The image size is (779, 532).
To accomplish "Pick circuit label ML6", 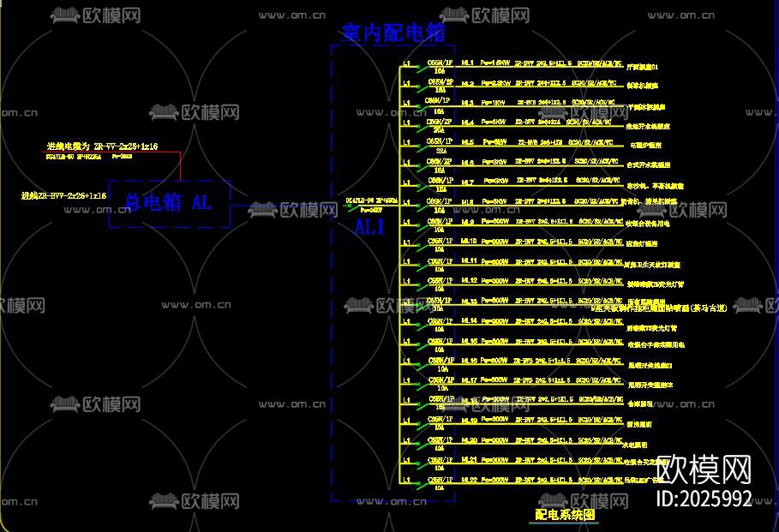I will [x=468, y=163].
